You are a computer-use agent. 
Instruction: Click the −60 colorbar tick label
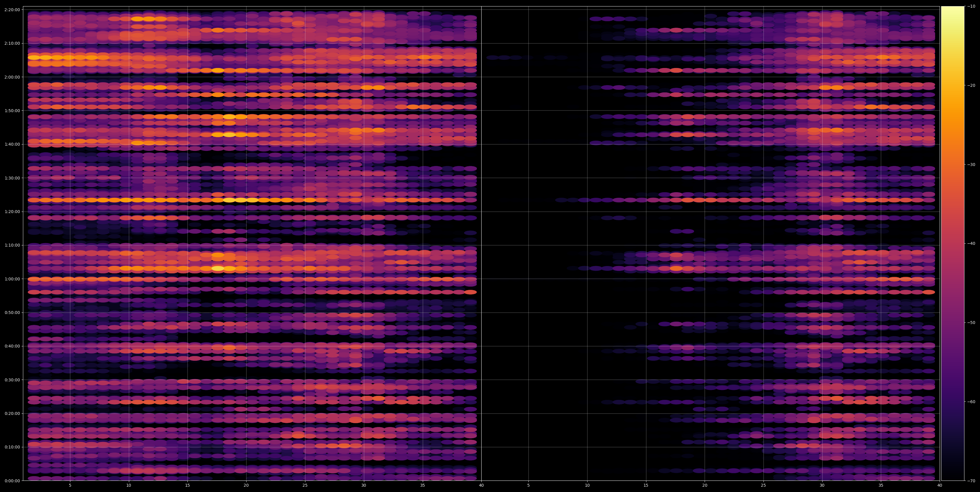(x=971, y=402)
